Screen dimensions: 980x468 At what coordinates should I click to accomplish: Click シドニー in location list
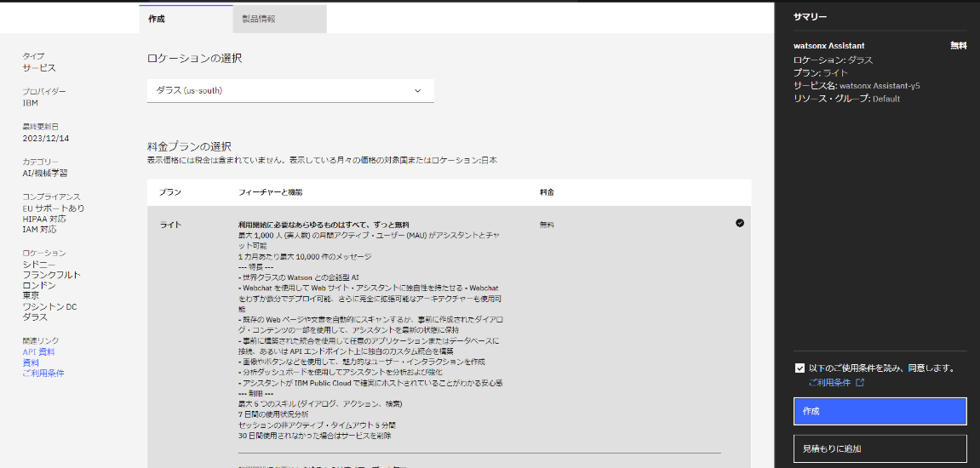point(39,264)
